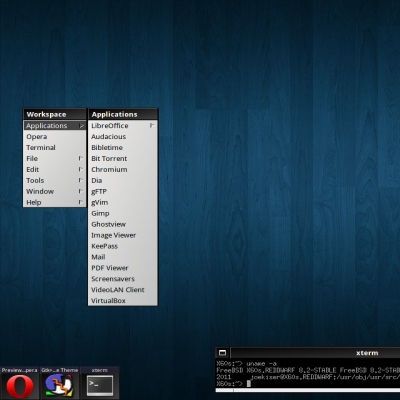400x400 pixels.
Task: Launch VideoLAN Client
Action: point(123,290)
